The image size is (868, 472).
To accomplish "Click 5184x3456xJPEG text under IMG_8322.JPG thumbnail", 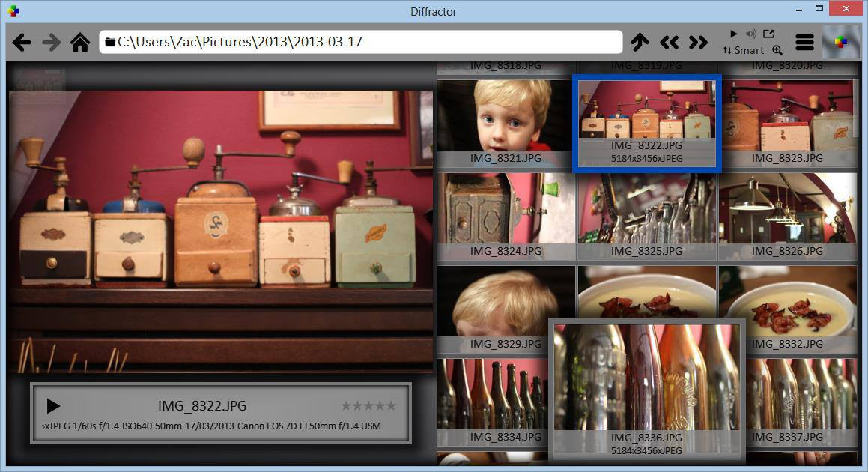I will coord(646,158).
